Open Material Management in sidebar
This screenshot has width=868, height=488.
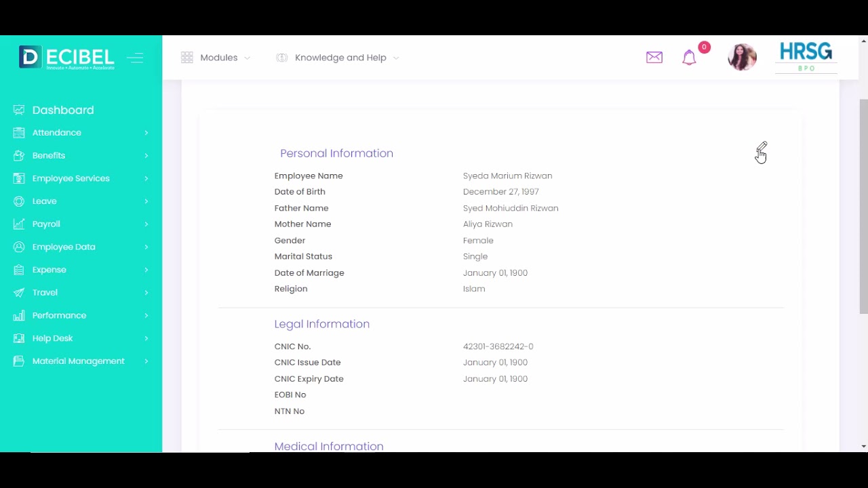tap(78, 361)
